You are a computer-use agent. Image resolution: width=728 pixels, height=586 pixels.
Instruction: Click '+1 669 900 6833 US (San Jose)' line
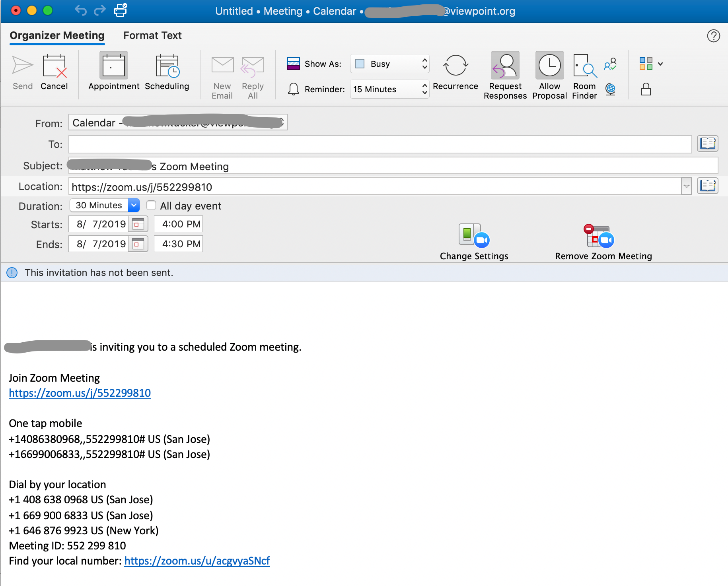coord(81,516)
